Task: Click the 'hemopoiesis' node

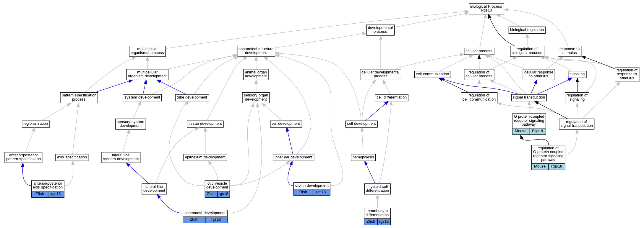Action: coord(364,158)
